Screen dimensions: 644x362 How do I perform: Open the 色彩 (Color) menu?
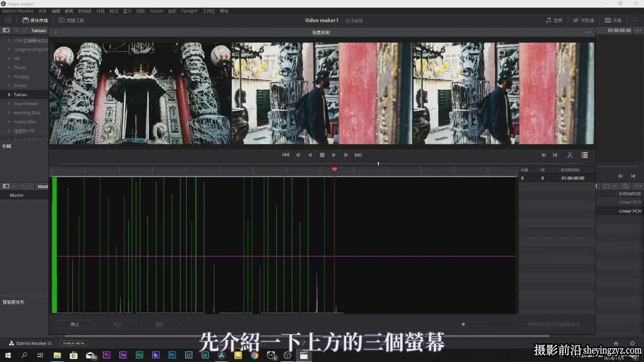172,11
